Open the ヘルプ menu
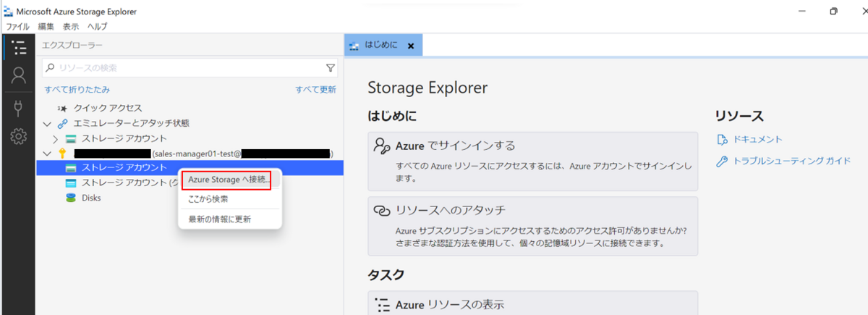The height and width of the screenshot is (315, 868). point(98,27)
